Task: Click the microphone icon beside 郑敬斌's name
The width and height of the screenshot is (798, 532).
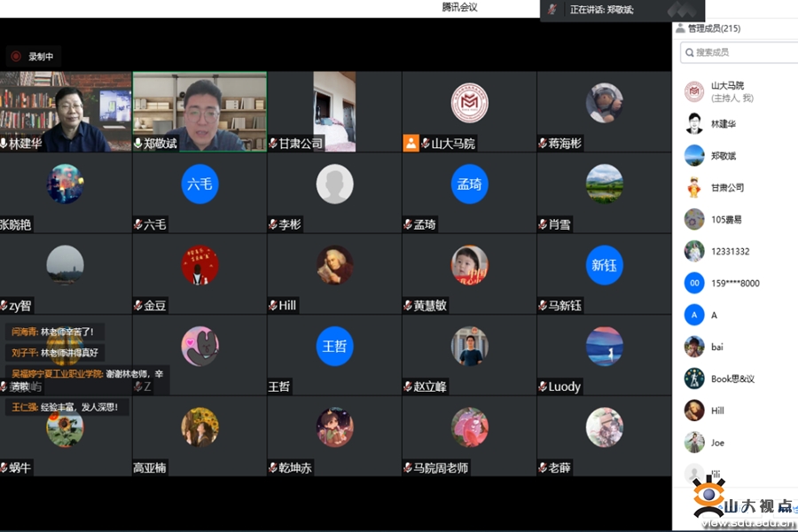Action: [x=138, y=144]
